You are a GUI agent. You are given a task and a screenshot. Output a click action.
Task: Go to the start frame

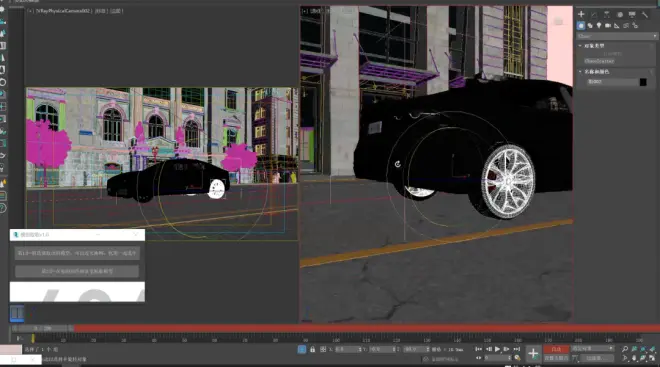(479, 349)
